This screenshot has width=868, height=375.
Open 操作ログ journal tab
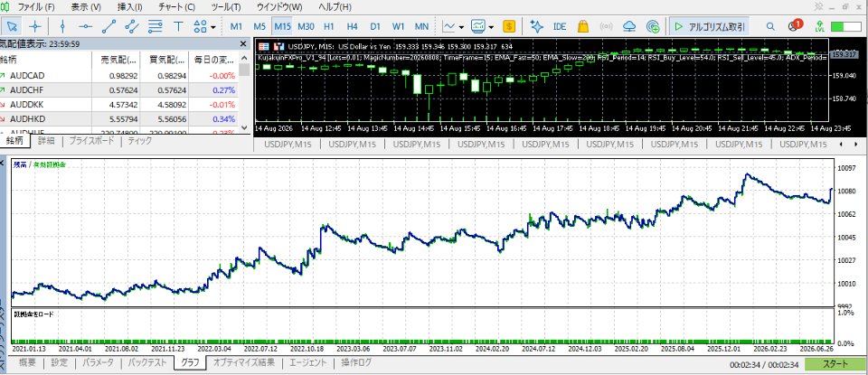point(356,363)
